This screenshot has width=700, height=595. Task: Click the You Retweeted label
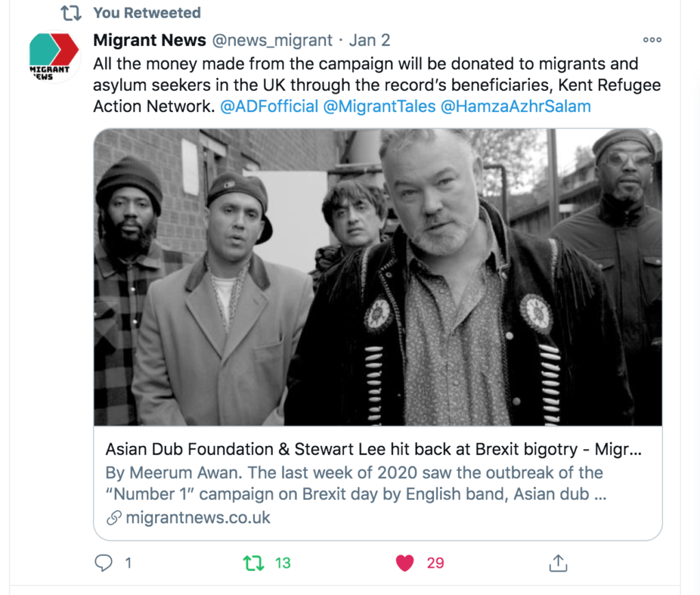[147, 13]
